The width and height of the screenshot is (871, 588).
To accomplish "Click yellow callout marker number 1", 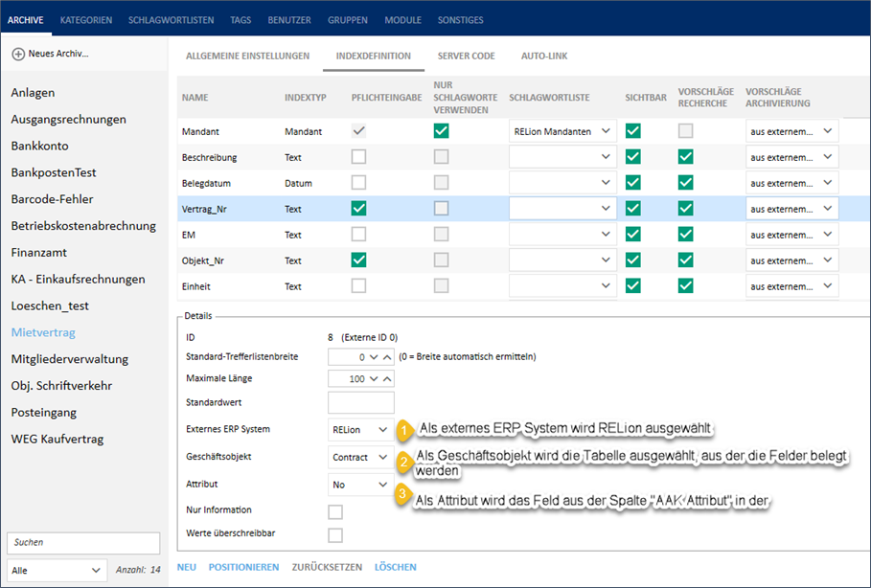I will (405, 431).
